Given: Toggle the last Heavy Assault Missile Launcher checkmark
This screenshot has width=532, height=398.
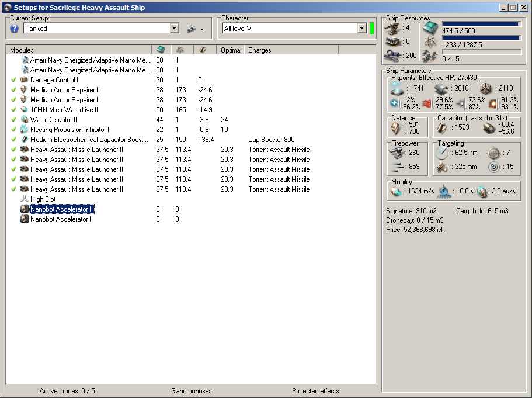Looking at the screenshot, I should (13, 189).
